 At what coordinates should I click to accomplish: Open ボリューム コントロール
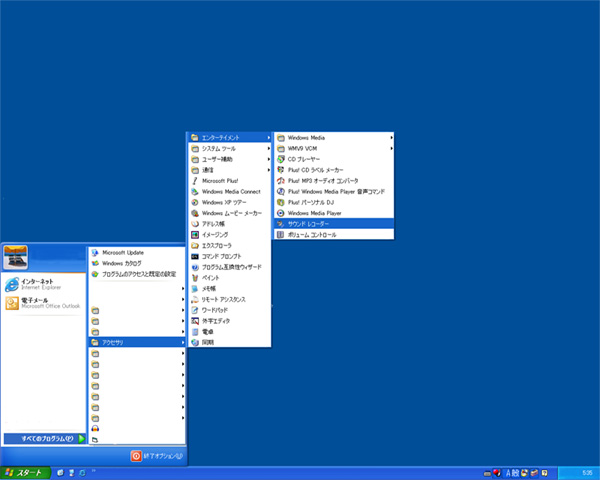click(334, 235)
